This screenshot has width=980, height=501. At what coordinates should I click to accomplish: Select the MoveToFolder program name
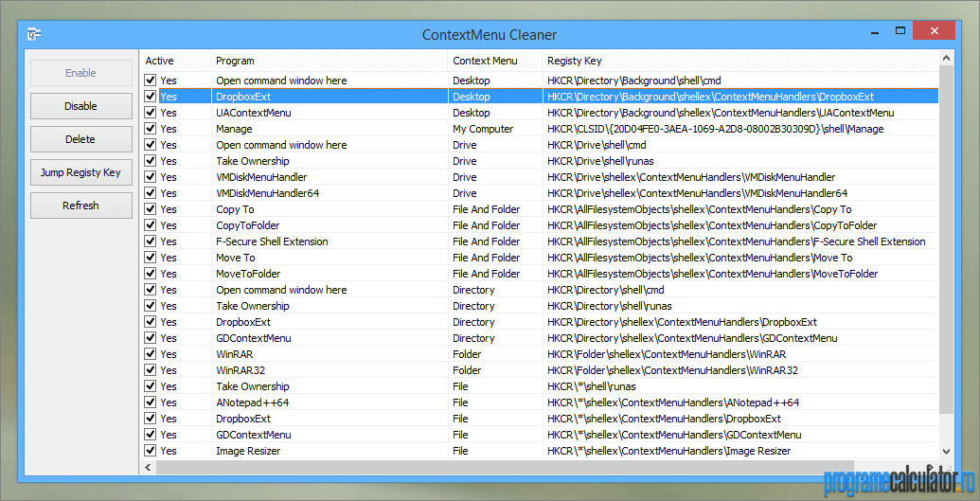(x=248, y=274)
